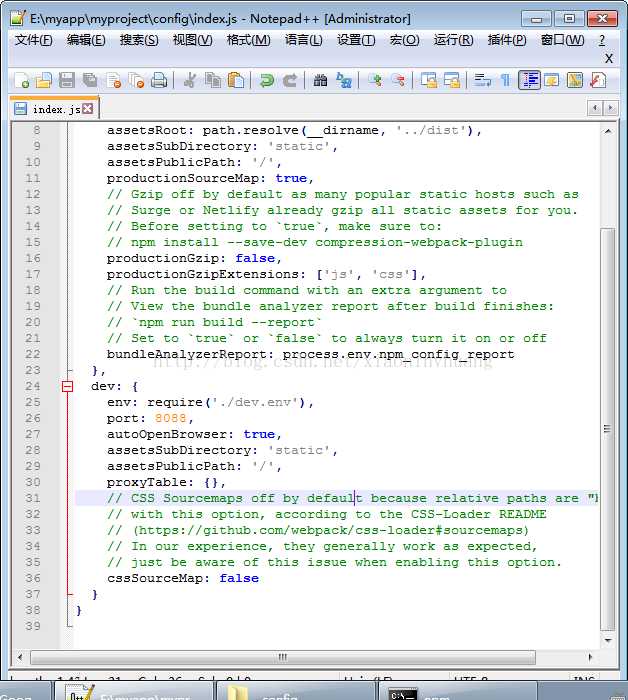The width and height of the screenshot is (628, 700).
Task: Click the vertical scrollbar thumb
Action: coord(607,429)
